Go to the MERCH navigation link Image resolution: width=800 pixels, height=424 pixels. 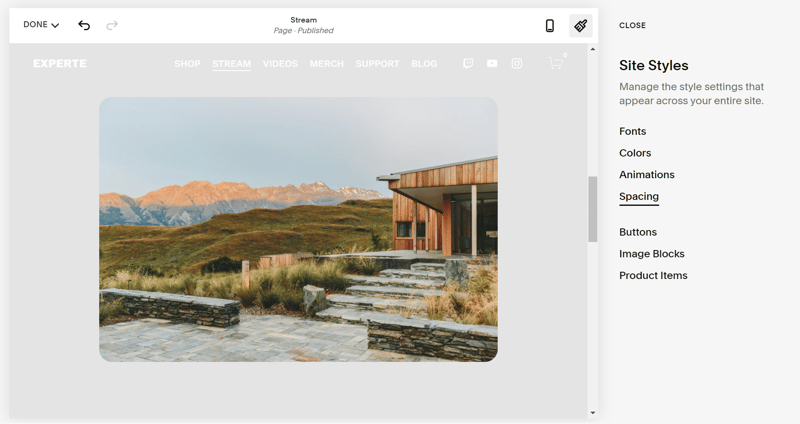pos(327,64)
